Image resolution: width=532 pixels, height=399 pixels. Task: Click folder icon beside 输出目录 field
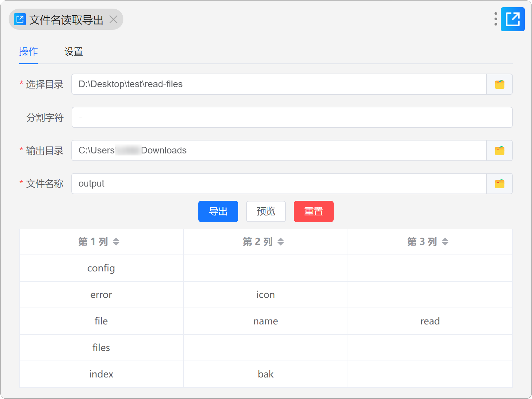coord(499,151)
